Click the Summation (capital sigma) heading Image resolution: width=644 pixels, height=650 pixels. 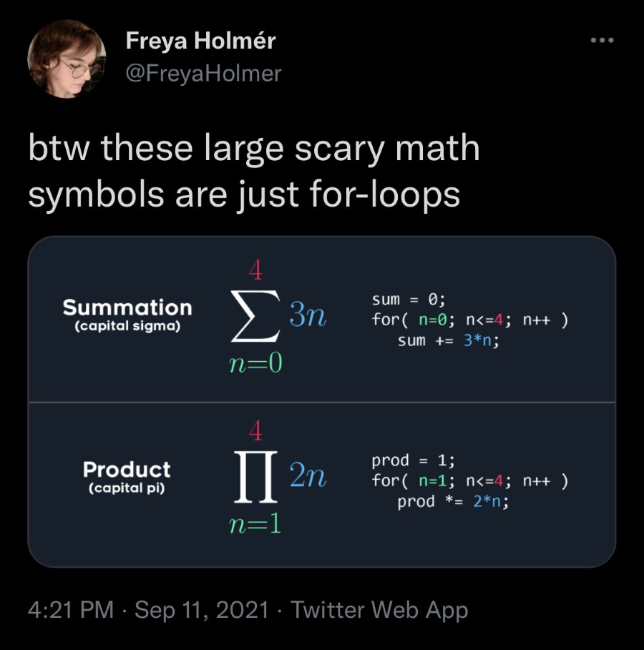click(x=127, y=314)
